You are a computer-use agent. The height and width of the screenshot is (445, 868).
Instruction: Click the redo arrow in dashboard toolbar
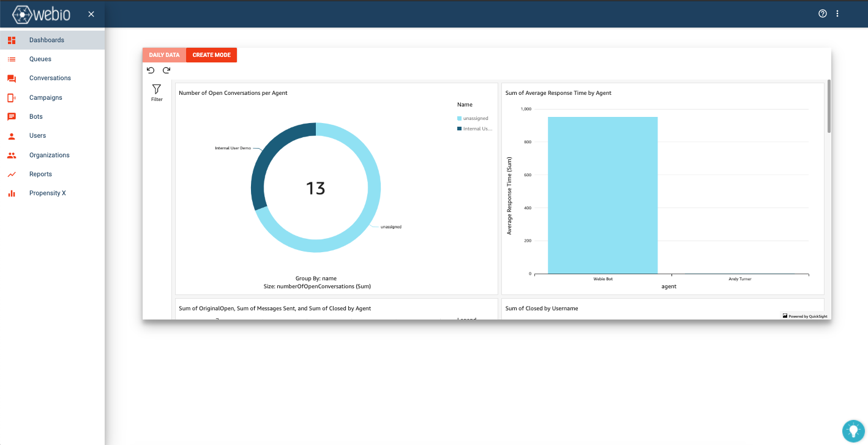point(166,70)
